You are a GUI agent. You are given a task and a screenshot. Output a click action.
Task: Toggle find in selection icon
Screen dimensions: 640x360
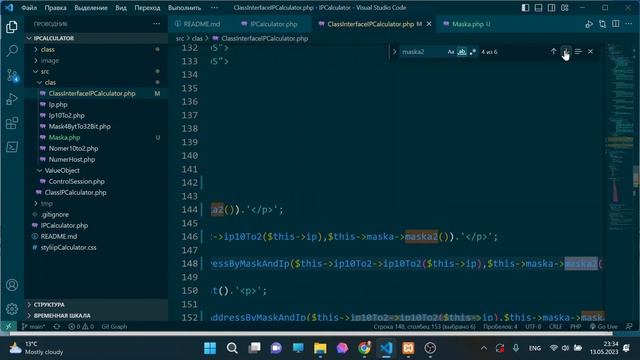pyautogui.click(x=578, y=51)
